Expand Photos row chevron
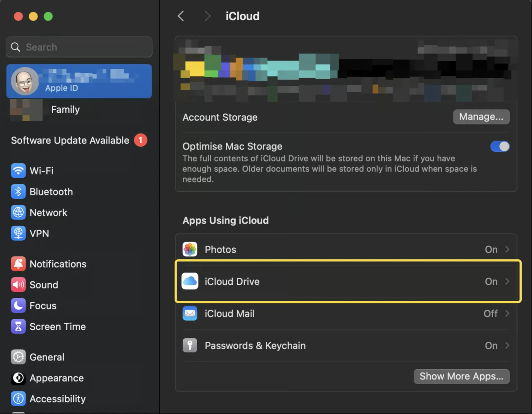 coord(507,249)
